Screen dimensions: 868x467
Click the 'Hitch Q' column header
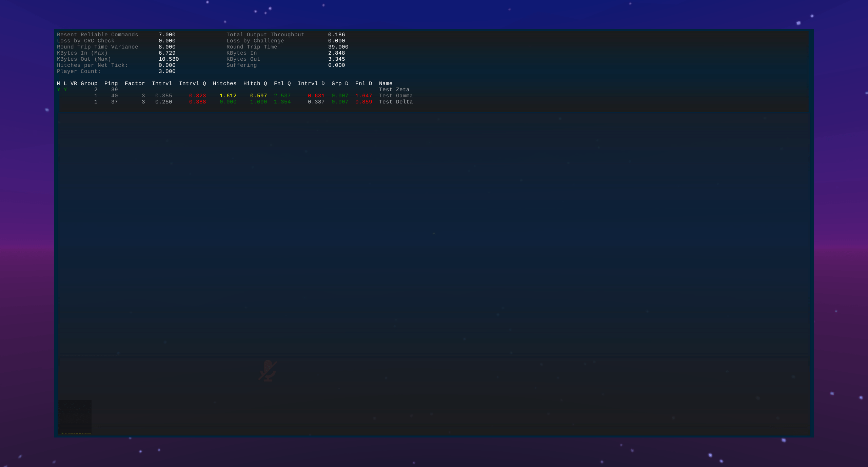(x=255, y=83)
